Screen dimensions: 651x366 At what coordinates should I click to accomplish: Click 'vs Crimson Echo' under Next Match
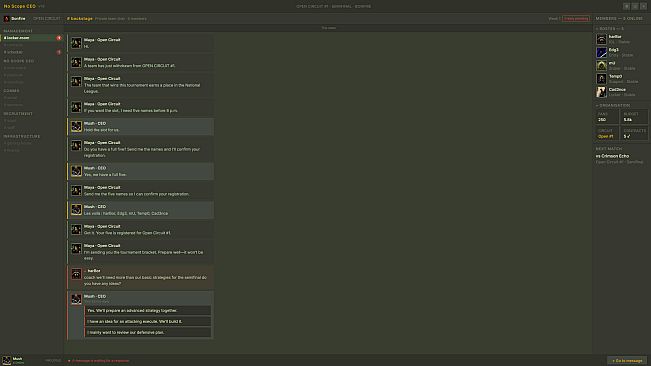point(612,156)
